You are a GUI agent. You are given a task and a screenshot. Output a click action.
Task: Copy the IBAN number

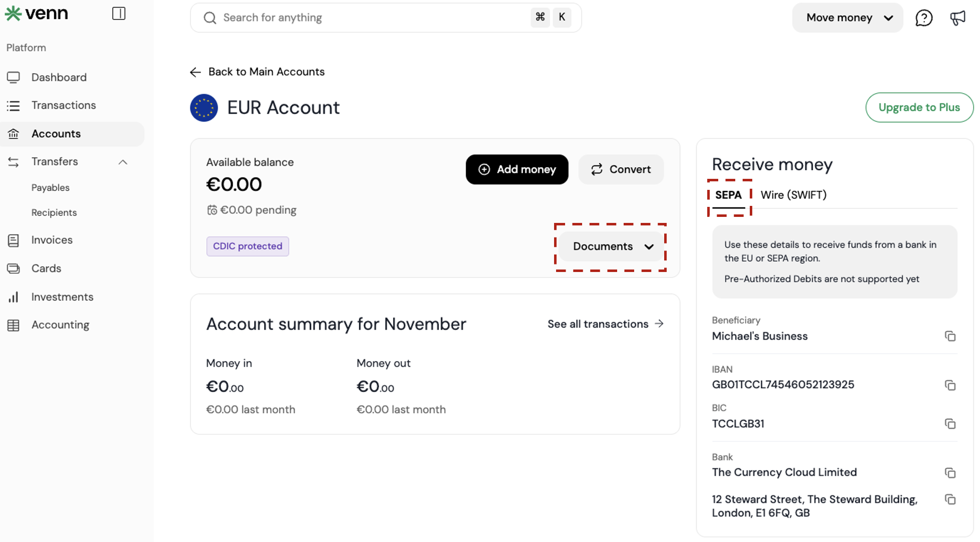pos(950,385)
